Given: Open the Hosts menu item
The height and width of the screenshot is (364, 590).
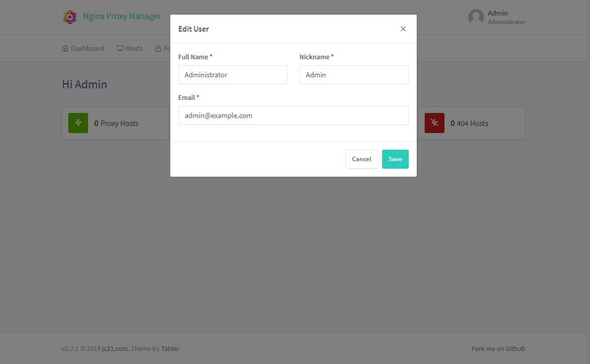Looking at the screenshot, I should point(130,48).
